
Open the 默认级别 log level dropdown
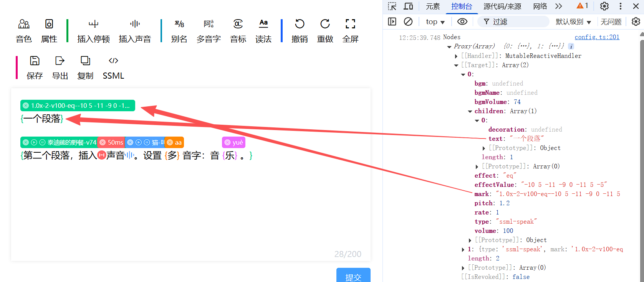pos(573,22)
